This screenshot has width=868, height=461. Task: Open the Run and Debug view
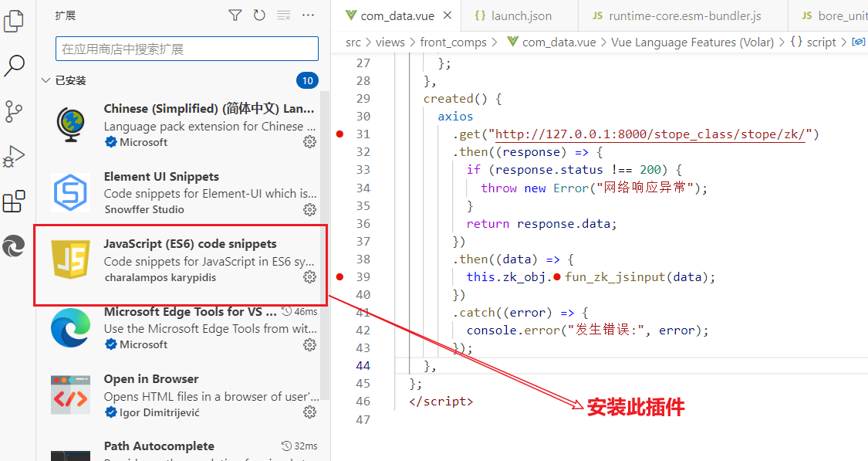(14, 156)
